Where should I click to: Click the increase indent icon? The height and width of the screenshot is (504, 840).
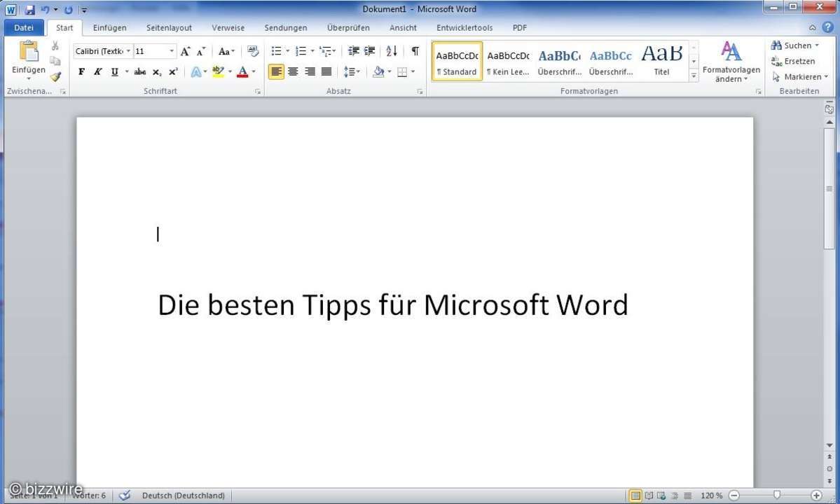(370, 51)
